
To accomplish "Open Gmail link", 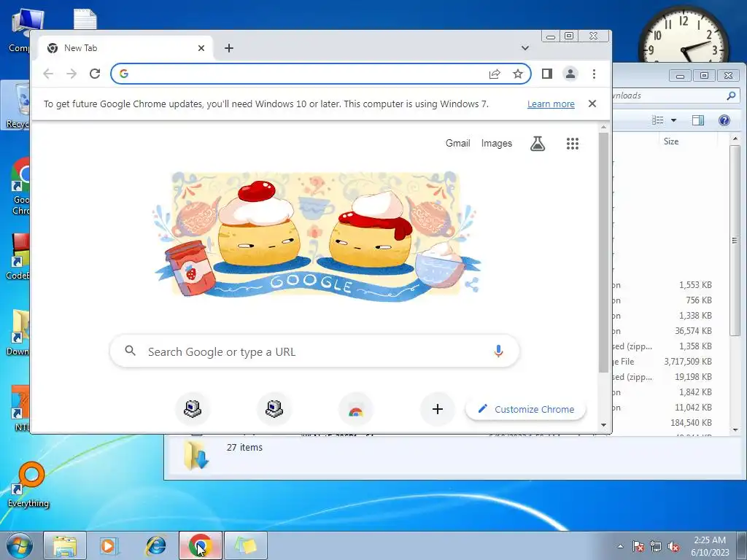I will 458,144.
